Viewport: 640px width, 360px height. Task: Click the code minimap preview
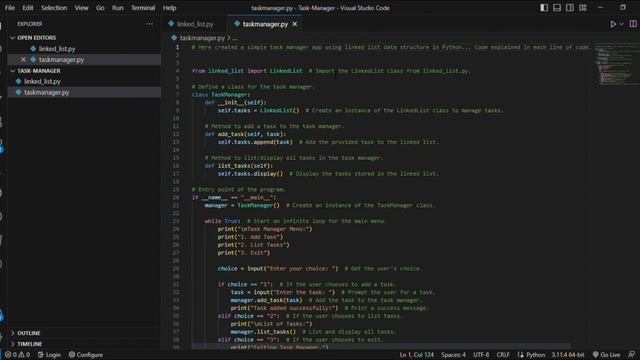(x=615, y=64)
